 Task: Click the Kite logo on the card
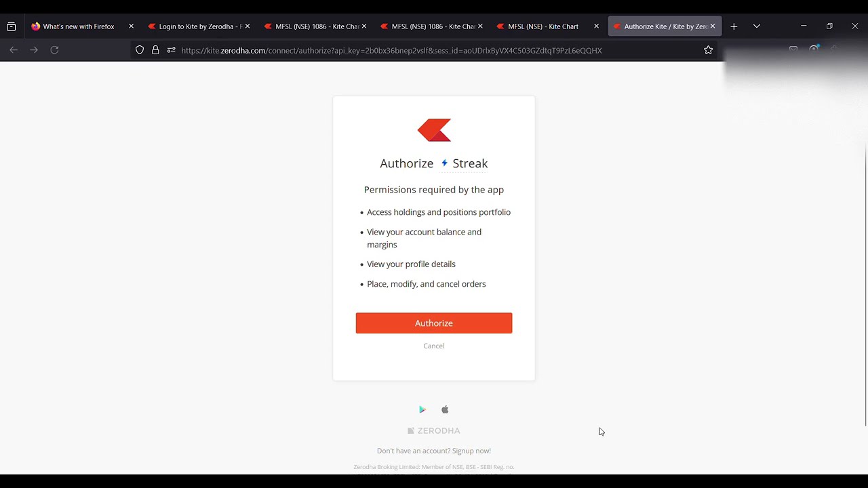(x=434, y=130)
